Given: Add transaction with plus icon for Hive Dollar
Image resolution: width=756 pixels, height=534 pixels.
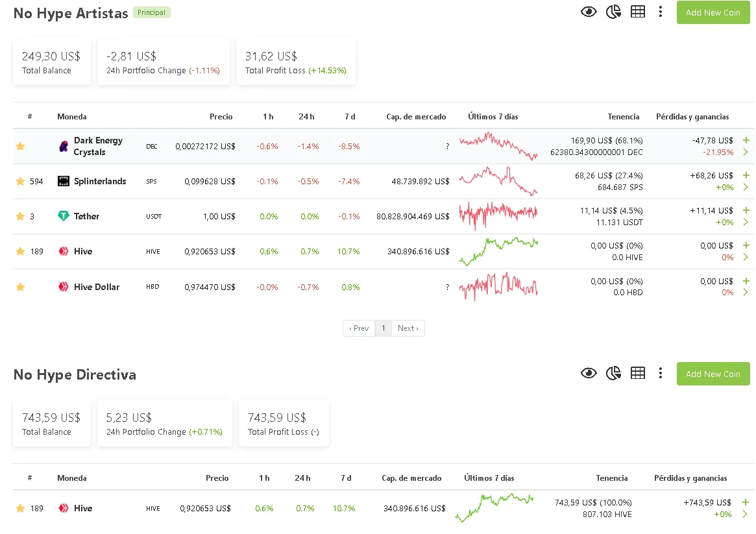Looking at the screenshot, I should 746,281.
